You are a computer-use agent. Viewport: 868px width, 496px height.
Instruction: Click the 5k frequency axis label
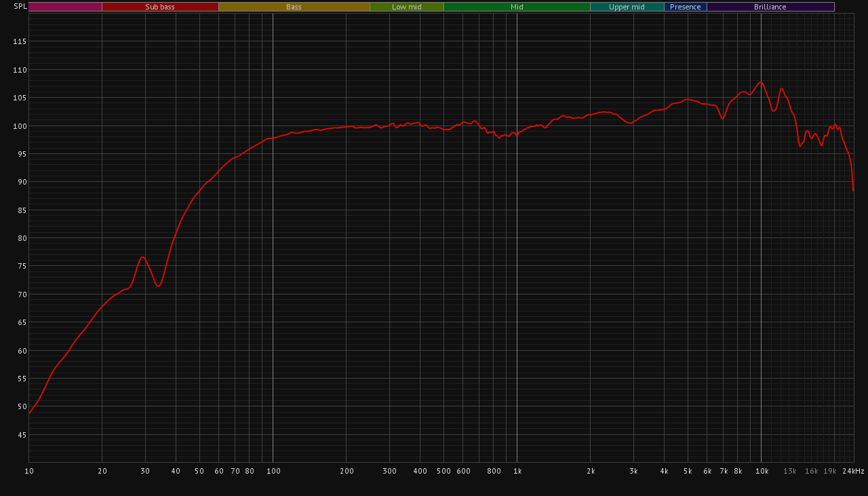click(688, 471)
